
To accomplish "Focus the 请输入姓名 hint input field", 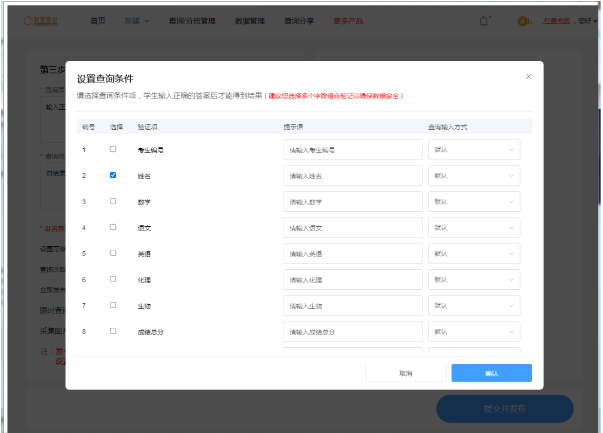I will (353, 175).
